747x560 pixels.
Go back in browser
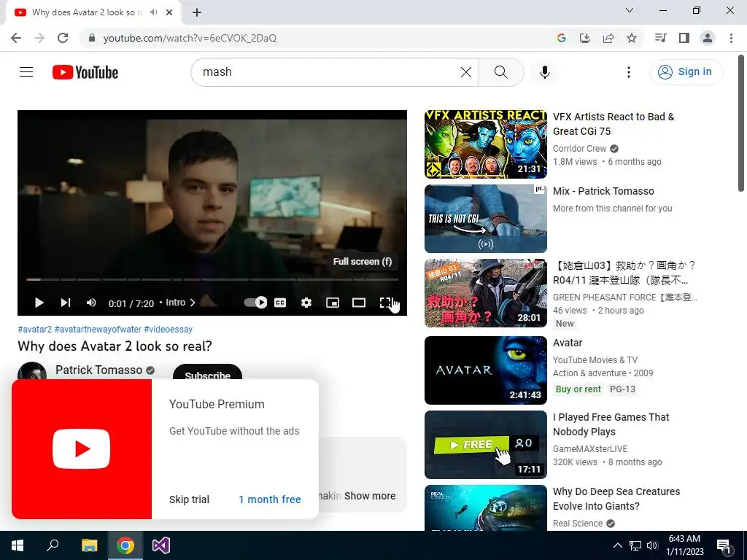tap(16, 38)
